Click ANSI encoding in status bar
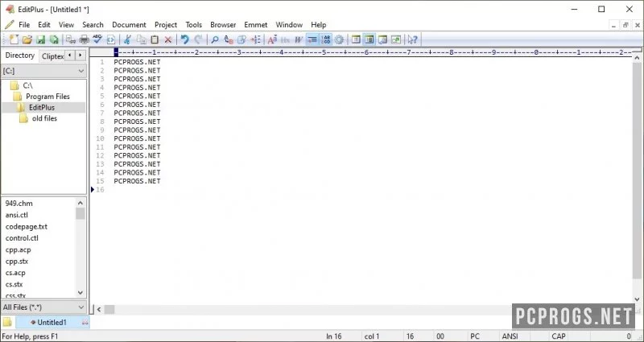The height and width of the screenshot is (342, 644). point(510,336)
